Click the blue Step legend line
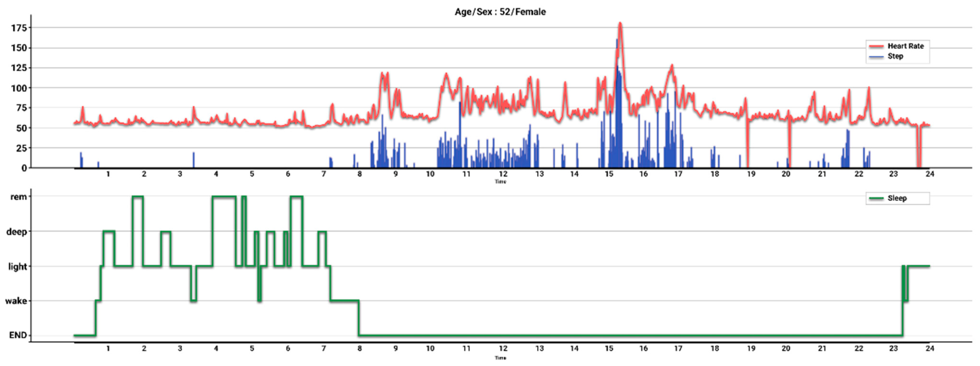Viewport: 980px width, 366px height. [876, 57]
